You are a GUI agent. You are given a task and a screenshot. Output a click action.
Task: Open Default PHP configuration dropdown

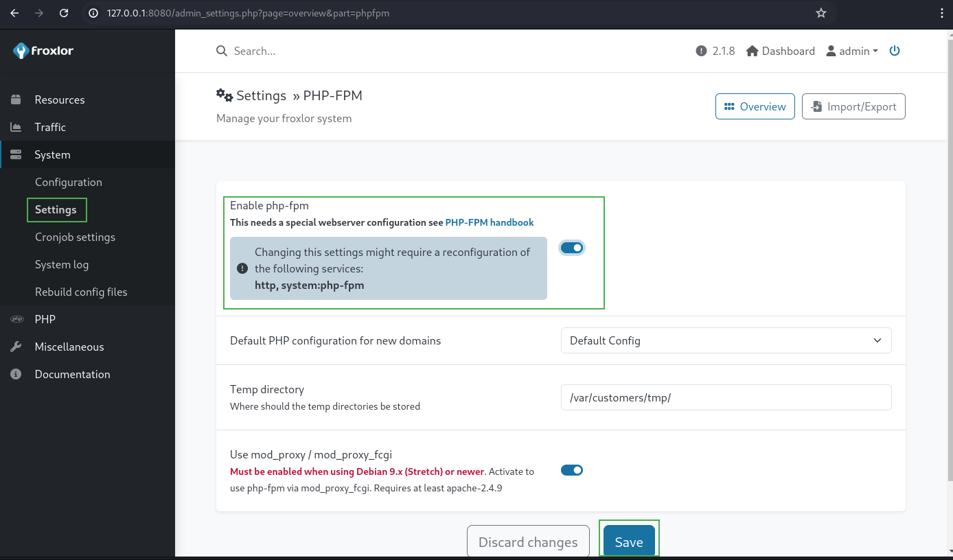[x=726, y=340]
